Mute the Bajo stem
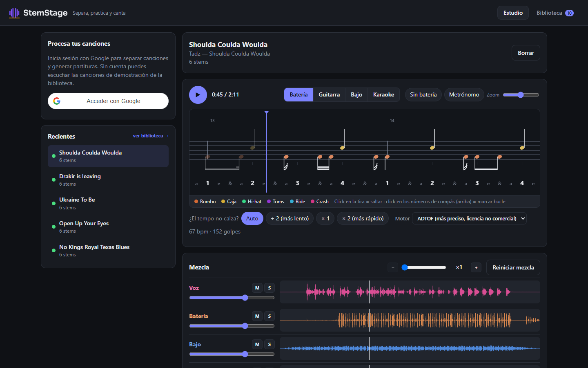The image size is (588, 368). click(x=257, y=344)
